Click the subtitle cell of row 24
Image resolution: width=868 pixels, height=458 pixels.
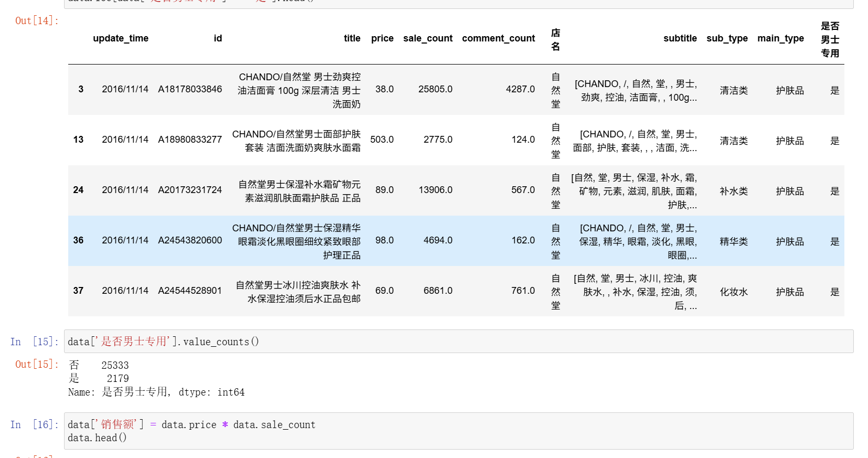[634, 191]
